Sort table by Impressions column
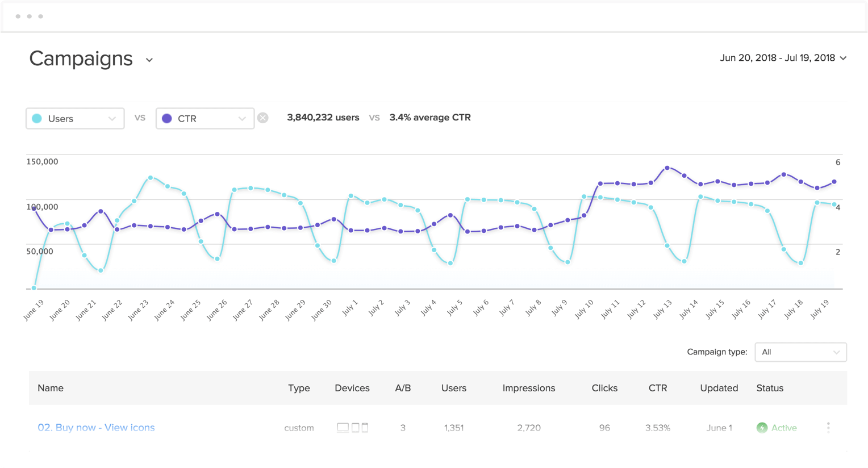The height and width of the screenshot is (468, 868). coord(528,388)
